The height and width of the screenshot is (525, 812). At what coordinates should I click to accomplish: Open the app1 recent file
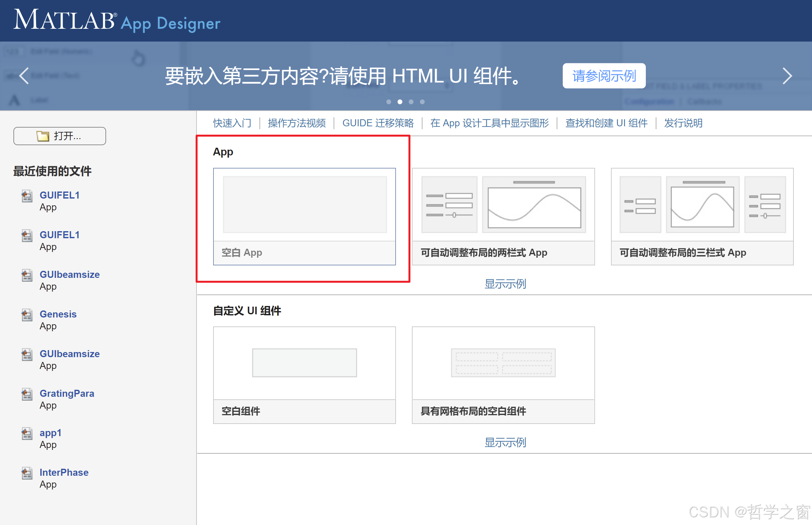(50, 433)
